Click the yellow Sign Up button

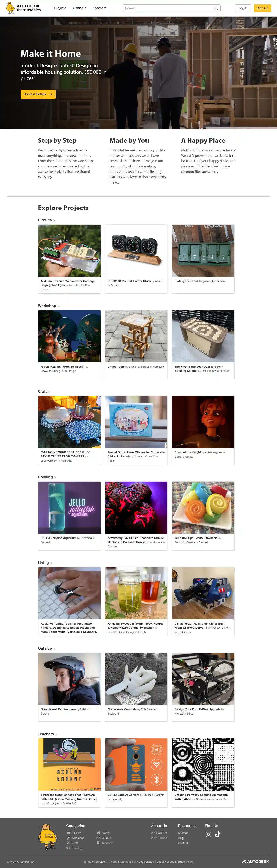(262, 8)
